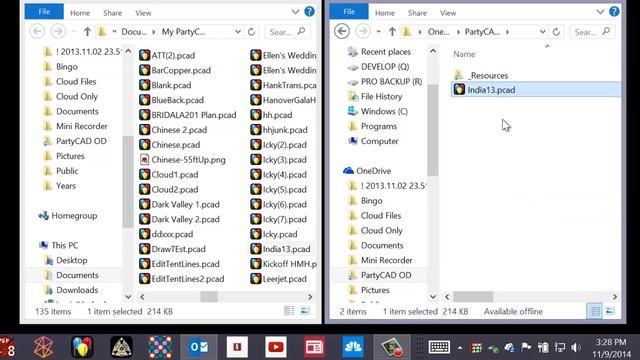Click the Back arrow in right Explorer window
The height and width of the screenshot is (360, 640).
click(342, 31)
